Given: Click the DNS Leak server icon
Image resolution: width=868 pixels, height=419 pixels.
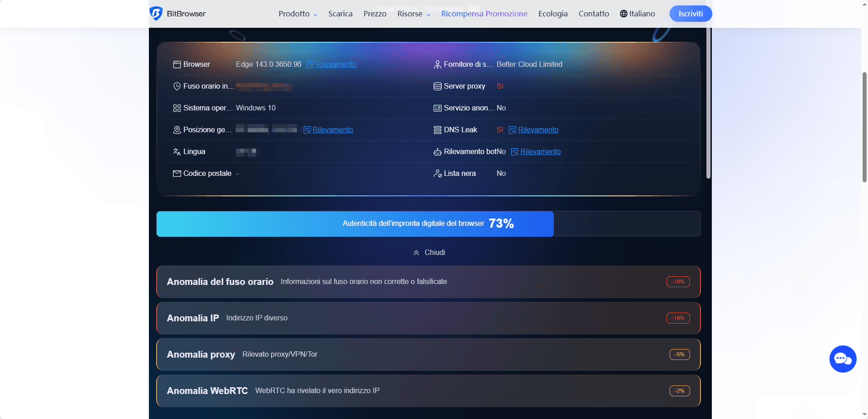Looking at the screenshot, I should 437,130.
